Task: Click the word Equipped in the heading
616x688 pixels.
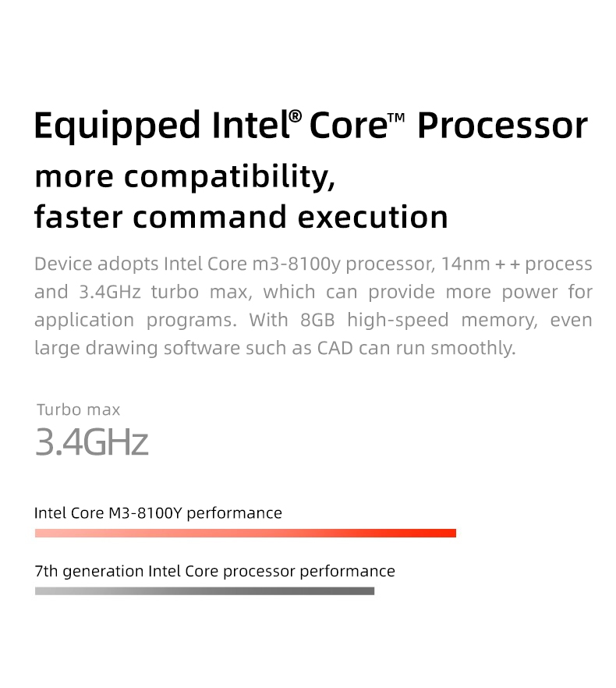Action: 116,126
